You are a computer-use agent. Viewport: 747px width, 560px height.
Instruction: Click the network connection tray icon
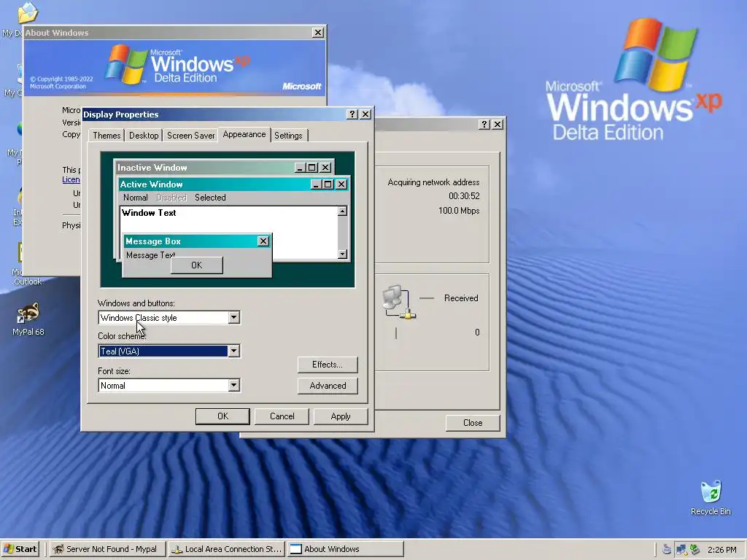point(681,550)
